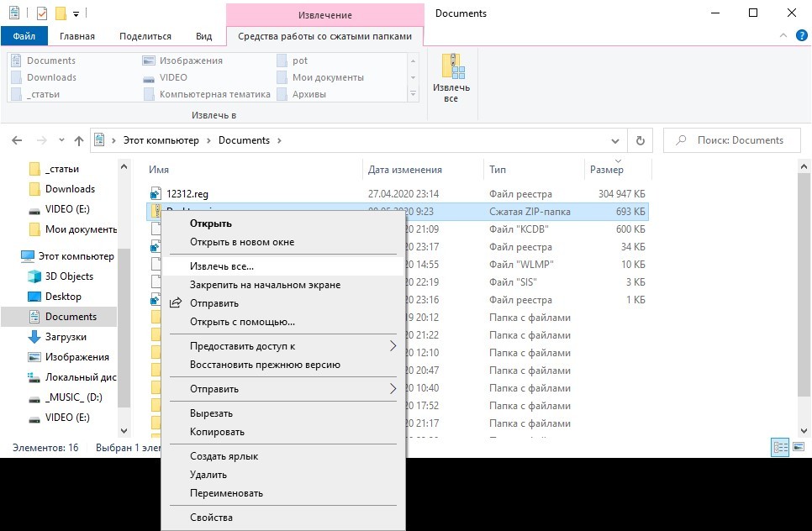The image size is (812, 531).
Task: Click the 12312.reg file icon
Action: 156,194
